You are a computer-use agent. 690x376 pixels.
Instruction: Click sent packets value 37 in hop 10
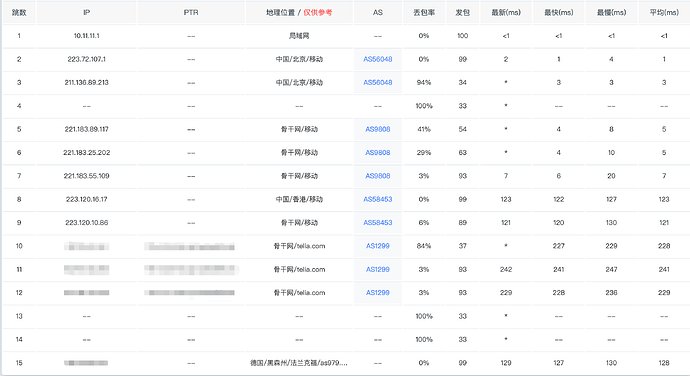pos(462,246)
